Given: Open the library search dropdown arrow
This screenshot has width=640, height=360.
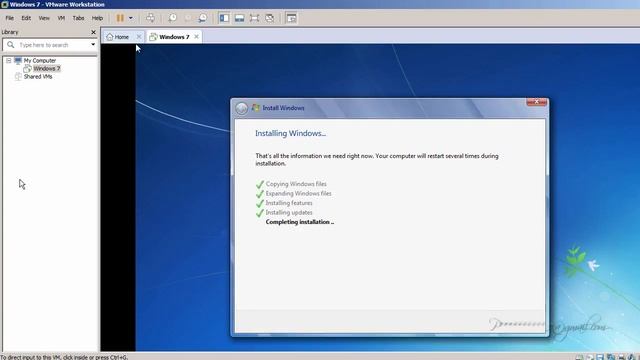Looking at the screenshot, I should [93, 45].
